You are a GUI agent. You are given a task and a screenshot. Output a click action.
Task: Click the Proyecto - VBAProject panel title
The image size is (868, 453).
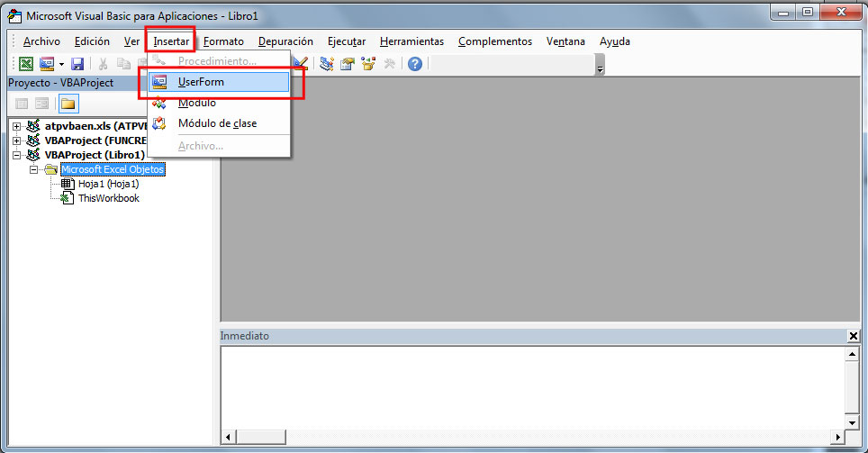[61, 83]
